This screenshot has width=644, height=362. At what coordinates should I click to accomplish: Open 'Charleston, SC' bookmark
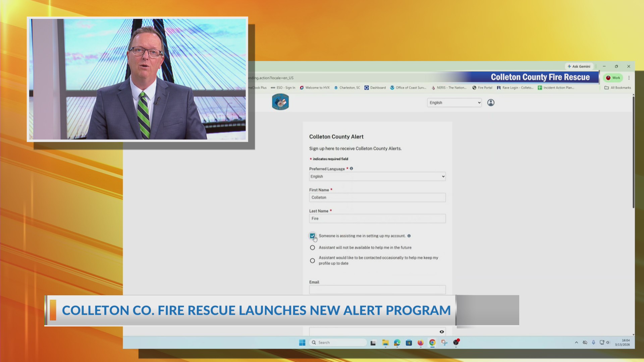pyautogui.click(x=347, y=88)
